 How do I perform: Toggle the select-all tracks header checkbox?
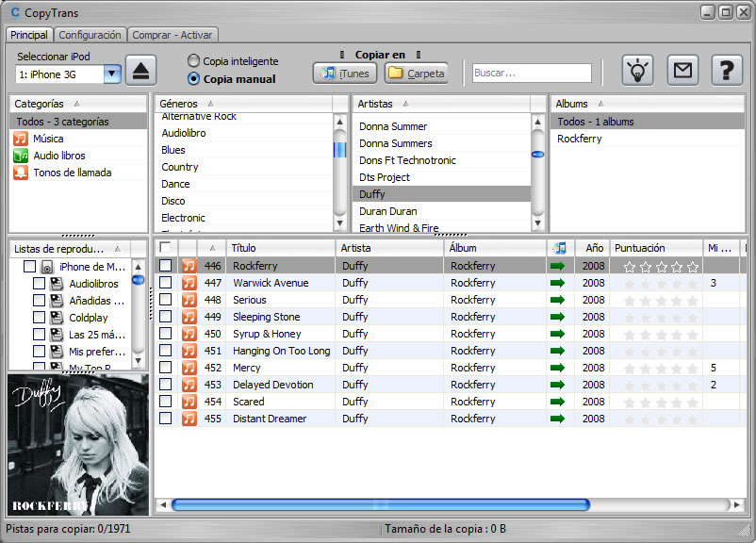[165, 247]
